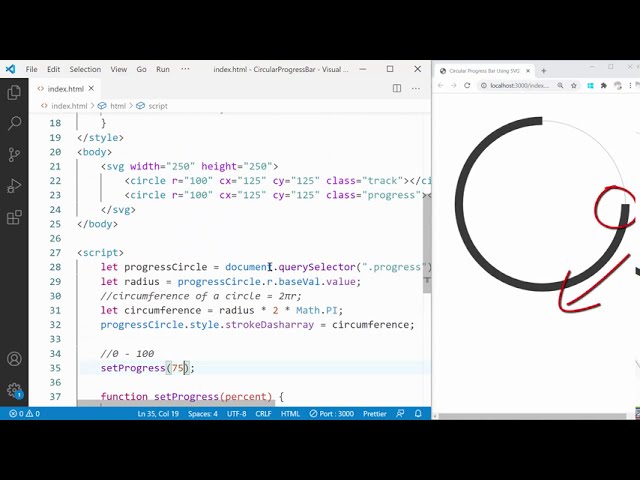640x480 pixels.
Task: Open the index.html editor tab
Action: click(x=66, y=89)
